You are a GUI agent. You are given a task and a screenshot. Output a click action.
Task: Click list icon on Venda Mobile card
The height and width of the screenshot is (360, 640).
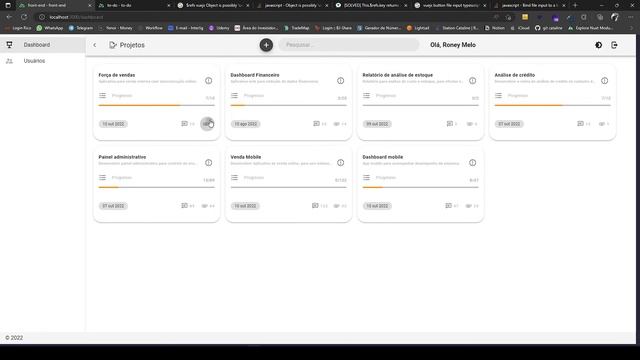tap(234, 178)
